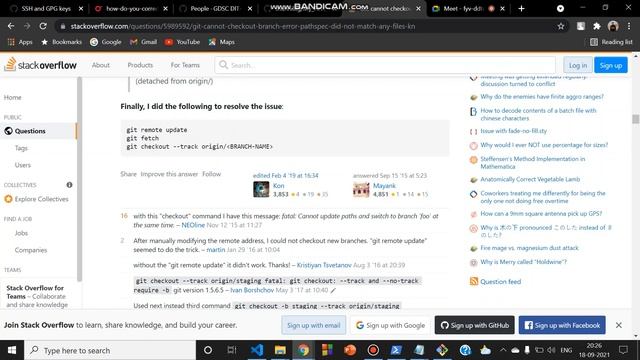
Task: Click Mayank's avatar image
Action: click(361, 190)
